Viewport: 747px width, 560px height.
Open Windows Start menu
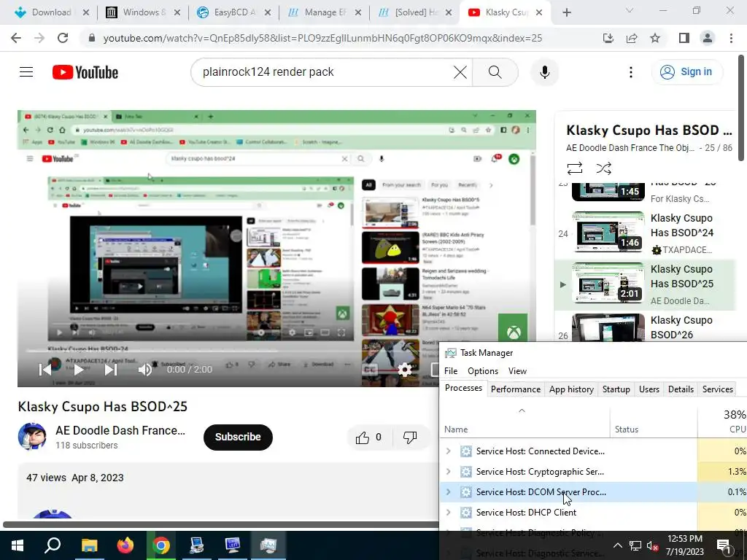[18, 545]
